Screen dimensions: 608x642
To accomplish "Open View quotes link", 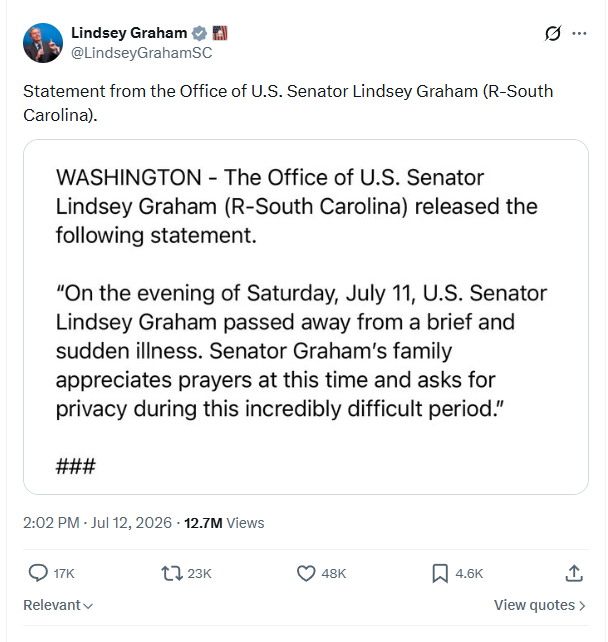I will click(x=540, y=605).
